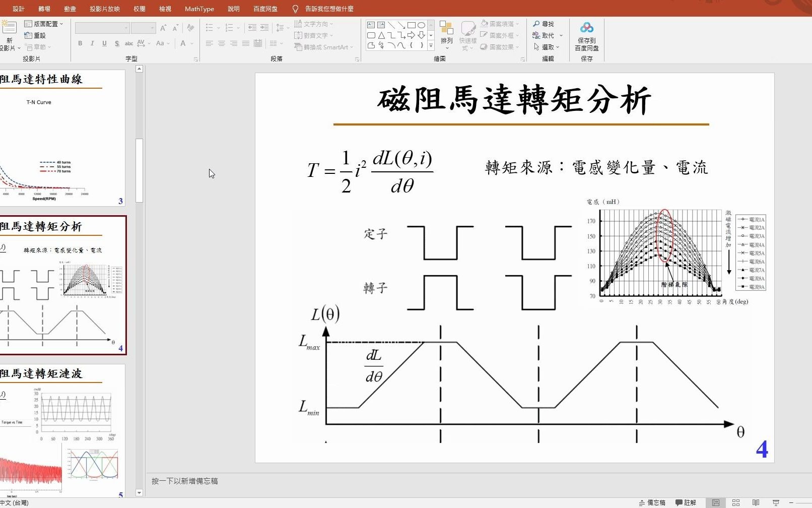Toggle italic formatting
The image size is (812, 508).
click(x=92, y=43)
